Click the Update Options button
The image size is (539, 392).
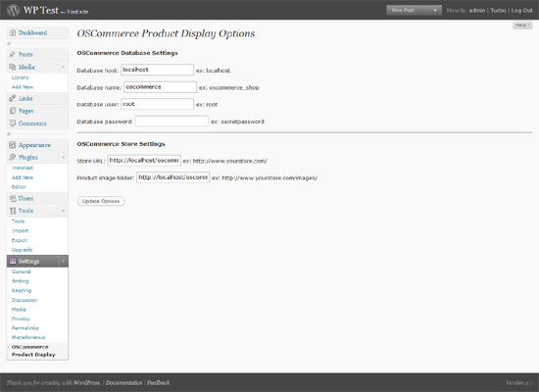point(101,201)
